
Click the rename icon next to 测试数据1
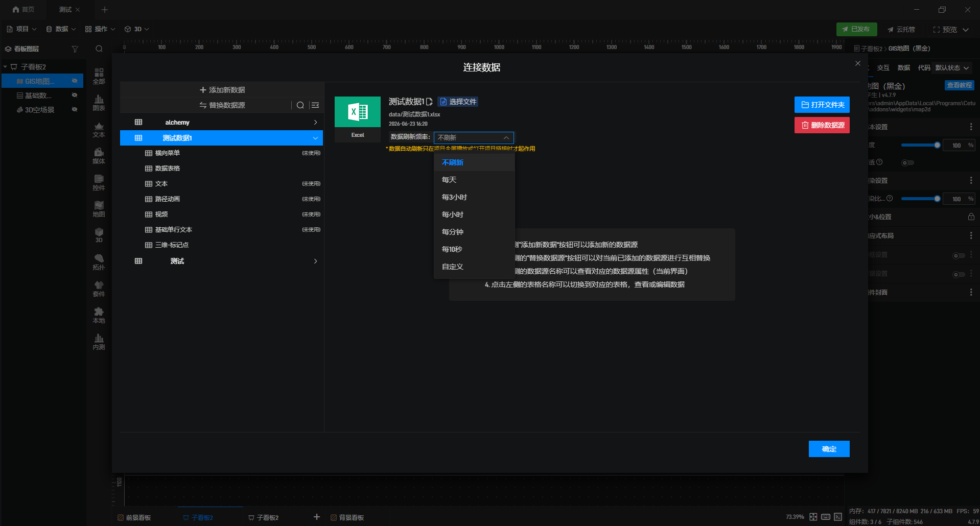[429, 102]
